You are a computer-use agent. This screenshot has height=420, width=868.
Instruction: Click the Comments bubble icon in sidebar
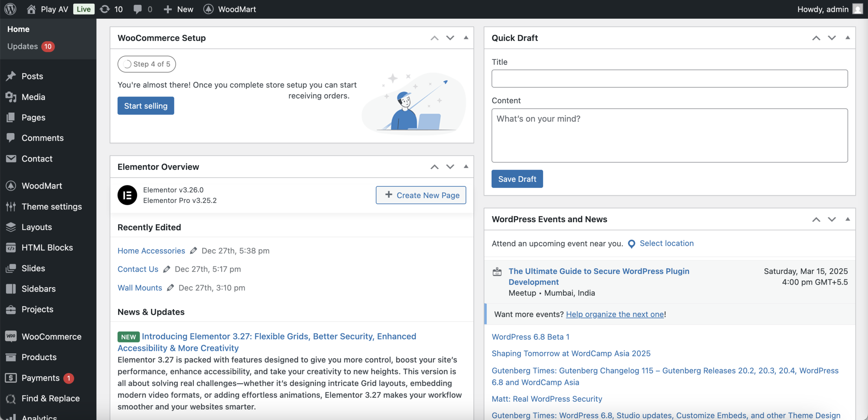coord(11,138)
